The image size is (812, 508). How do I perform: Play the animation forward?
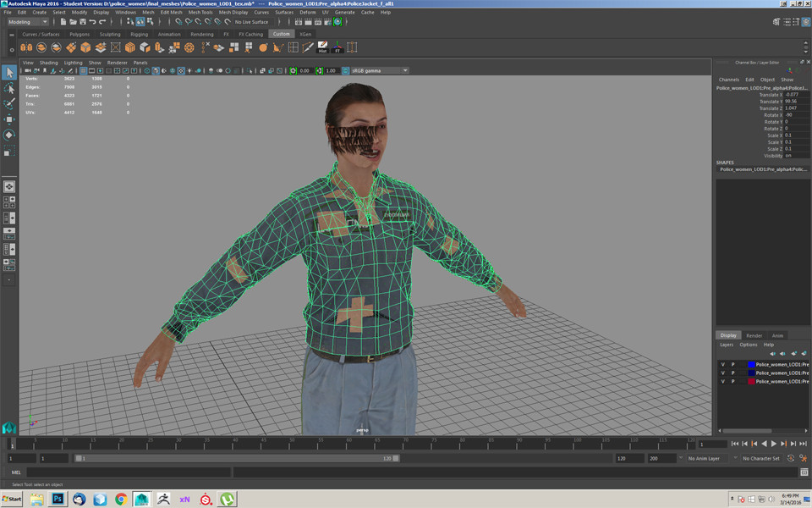pos(774,443)
